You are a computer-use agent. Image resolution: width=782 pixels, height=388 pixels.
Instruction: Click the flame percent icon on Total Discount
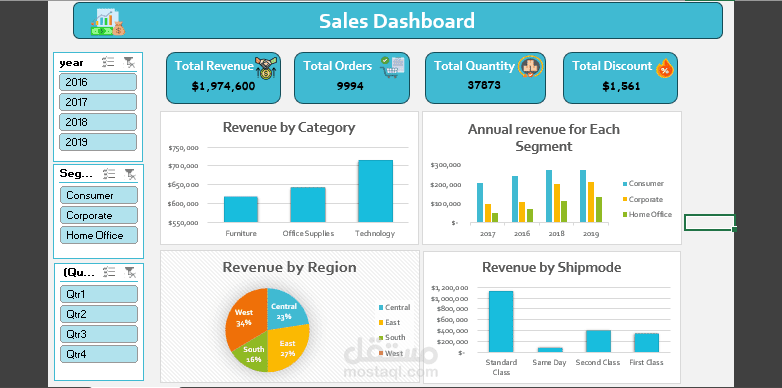[664, 68]
